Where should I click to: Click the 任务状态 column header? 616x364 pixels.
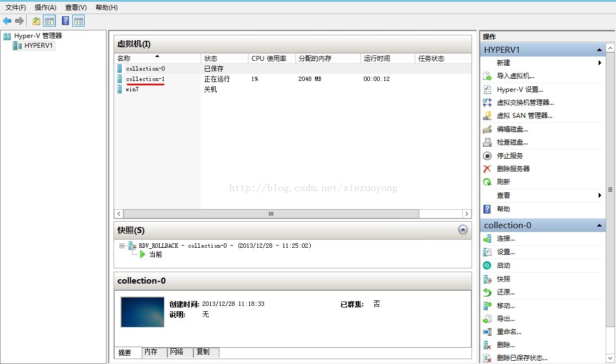(443, 59)
